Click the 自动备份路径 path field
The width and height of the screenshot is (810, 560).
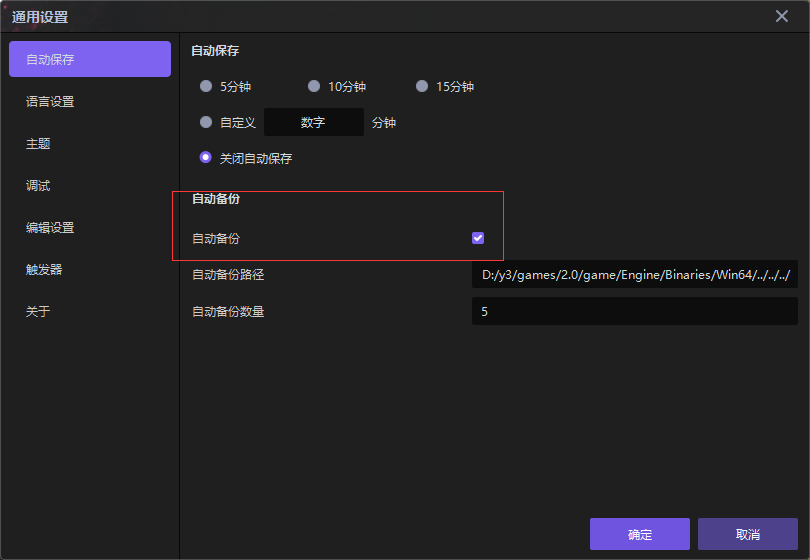pyautogui.click(x=634, y=275)
